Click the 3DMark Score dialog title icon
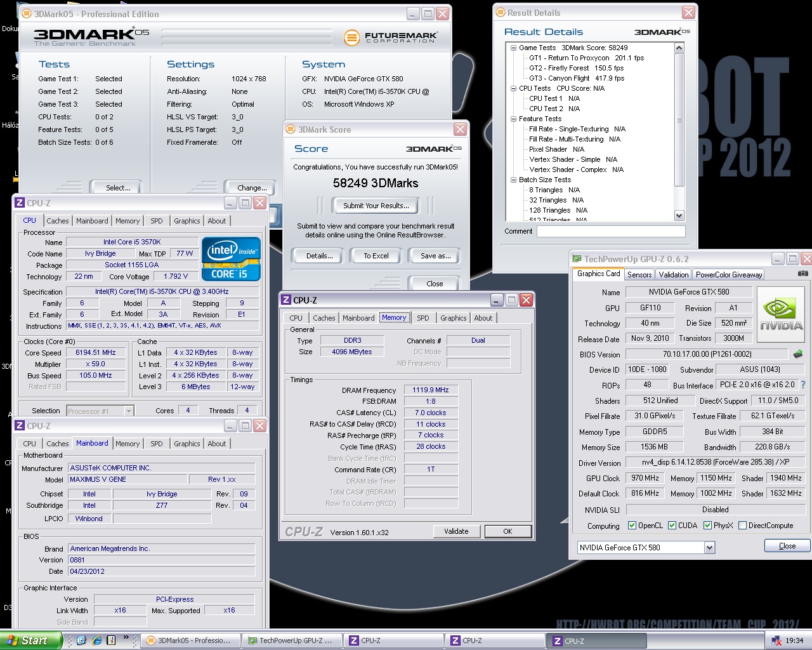812x650 pixels. tap(291, 129)
